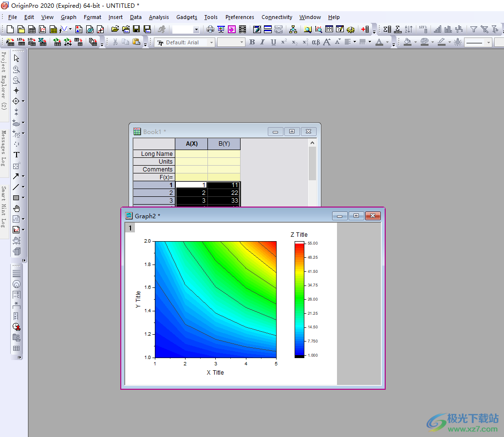
Task: Toggle Bold text formatting
Action: coord(252,42)
